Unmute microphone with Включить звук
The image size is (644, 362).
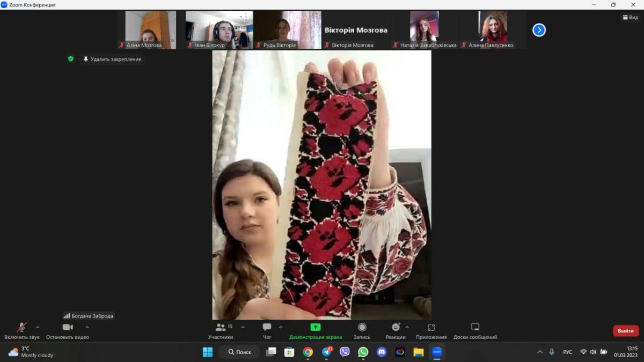[x=21, y=331]
